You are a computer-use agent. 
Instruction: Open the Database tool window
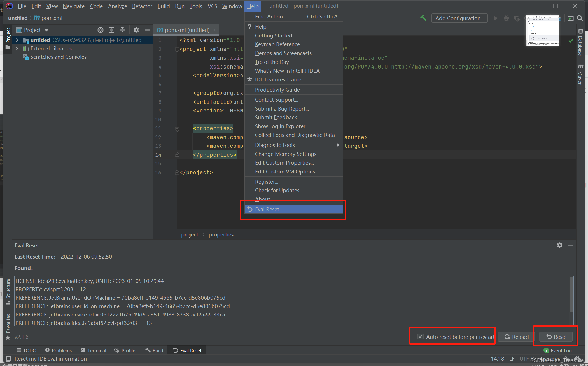coord(580,42)
